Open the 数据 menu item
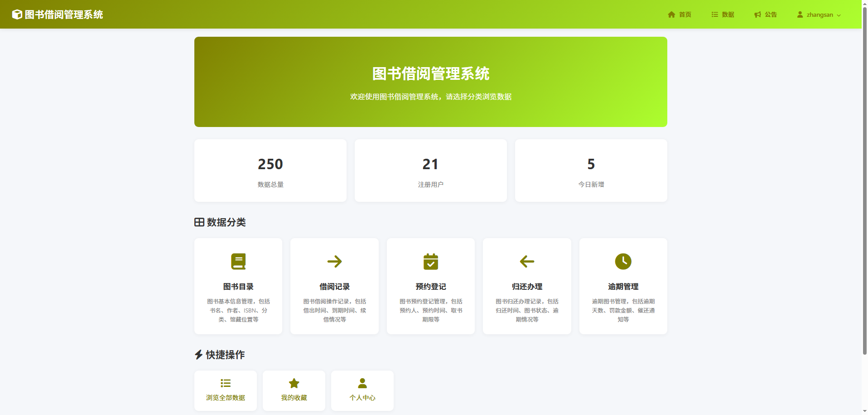868x415 pixels. pyautogui.click(x=723, y=15)
